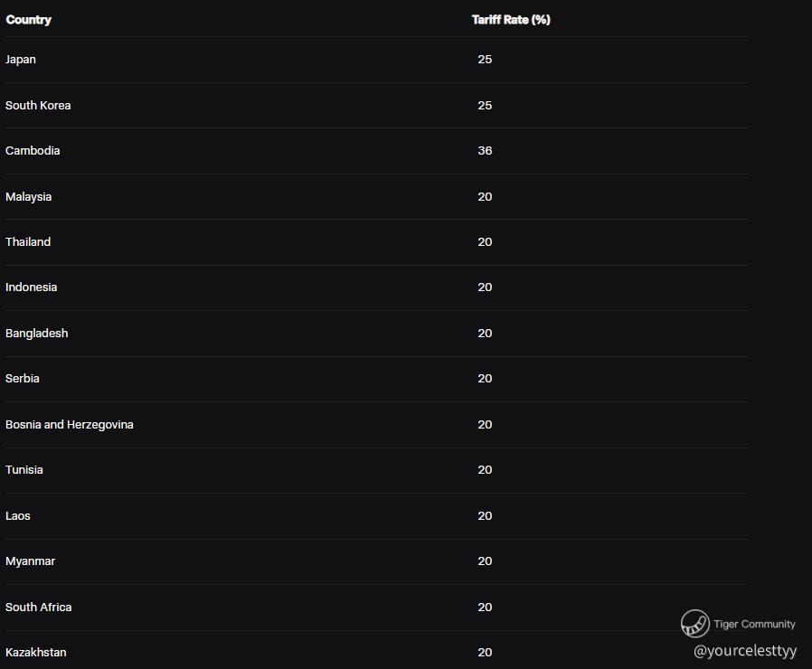Select the Malaysia country cell
The width and height of the screenshot is (812, 669).
coord(28,197)
